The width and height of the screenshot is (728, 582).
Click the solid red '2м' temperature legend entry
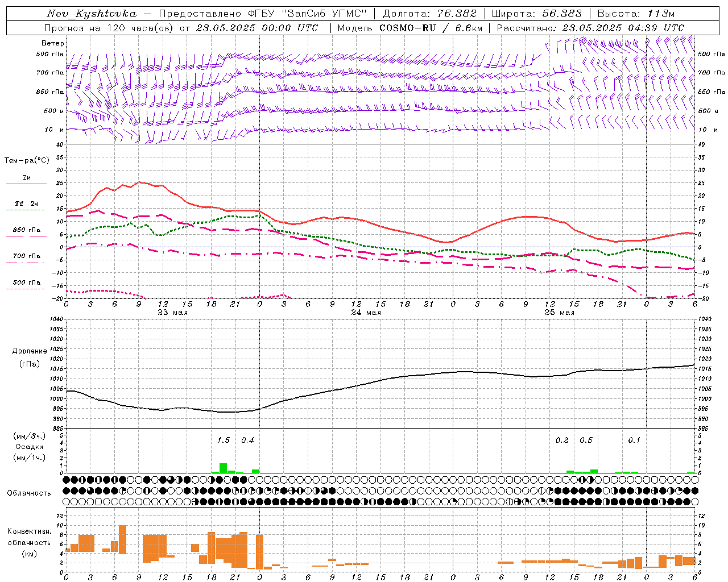pos(27,177)
